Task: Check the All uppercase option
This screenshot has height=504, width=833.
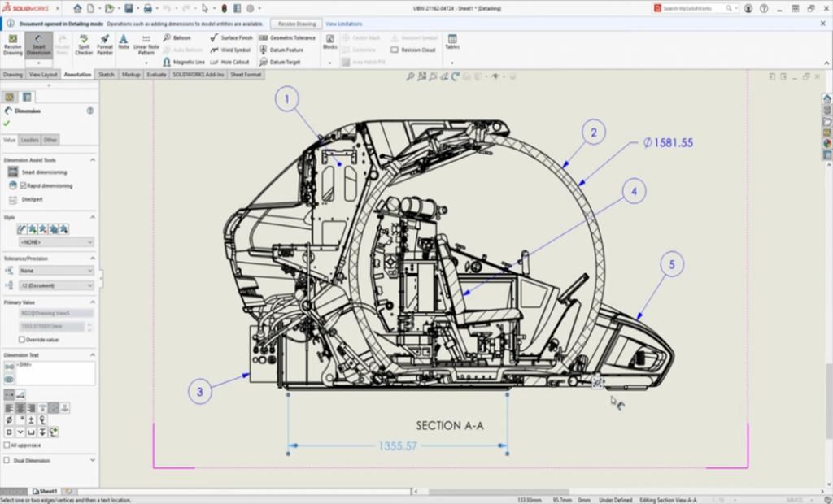Action: [x=7, y=445]
